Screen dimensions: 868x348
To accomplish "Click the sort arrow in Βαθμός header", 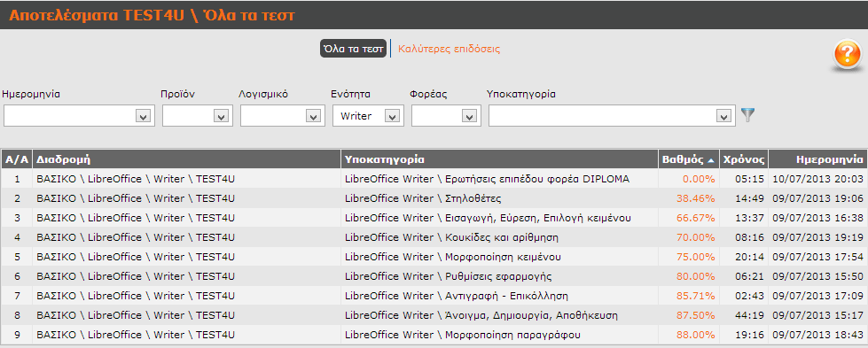I will point(711,160).
